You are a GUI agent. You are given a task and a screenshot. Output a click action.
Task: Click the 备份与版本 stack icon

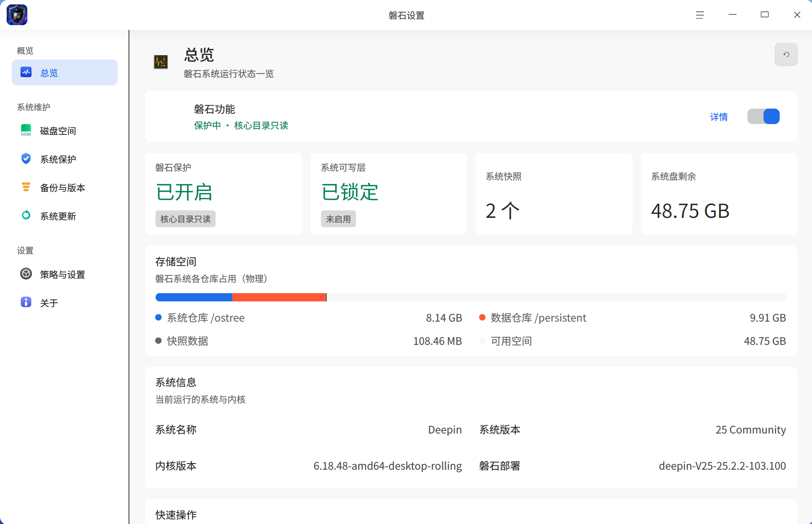(x=26, y=187)
